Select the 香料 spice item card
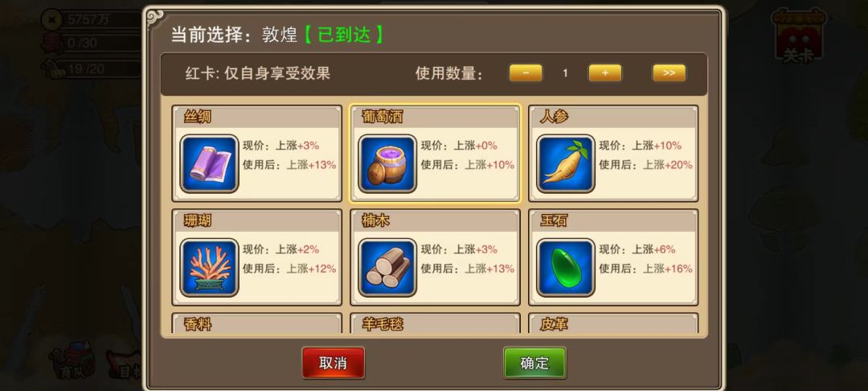The image size is (868, 391). 257,323
